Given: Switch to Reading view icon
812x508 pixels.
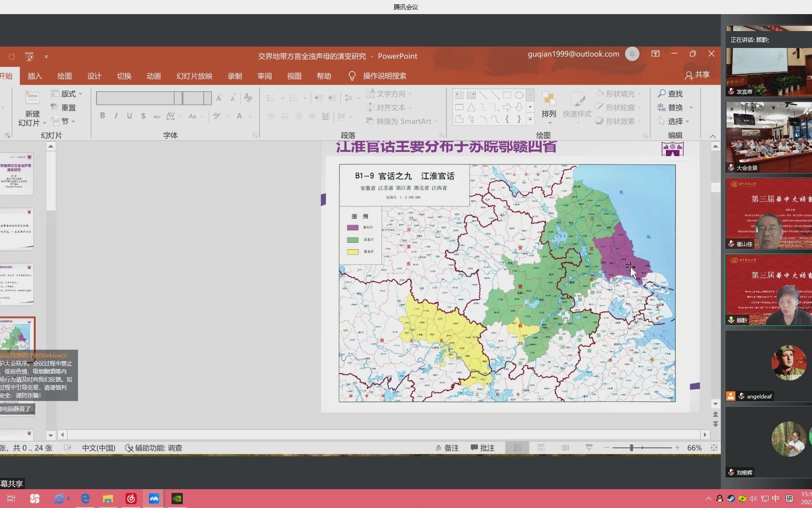Looking at the screenshot, I should tap(565, 448).
